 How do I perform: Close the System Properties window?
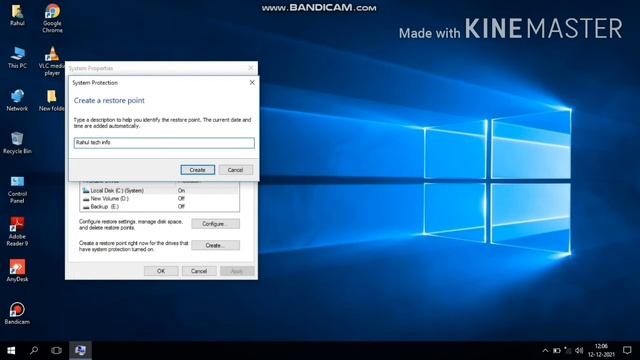click(251, 68)
